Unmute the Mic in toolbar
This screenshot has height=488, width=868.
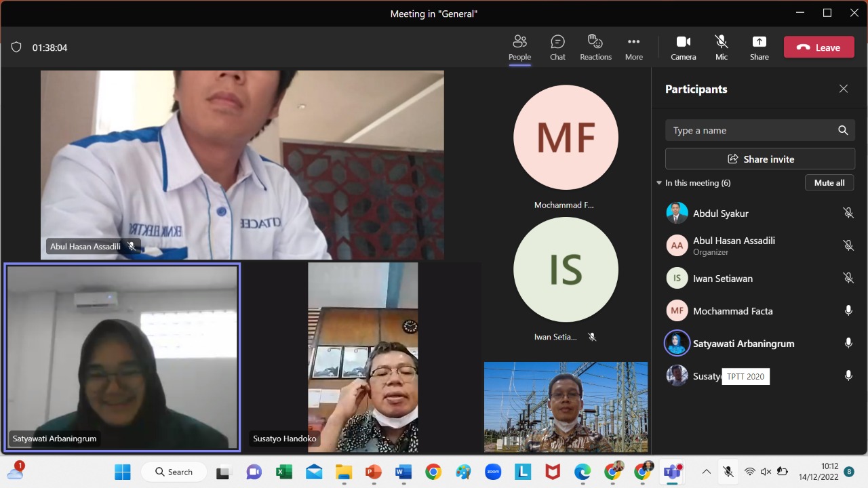(x=721, y=47)
